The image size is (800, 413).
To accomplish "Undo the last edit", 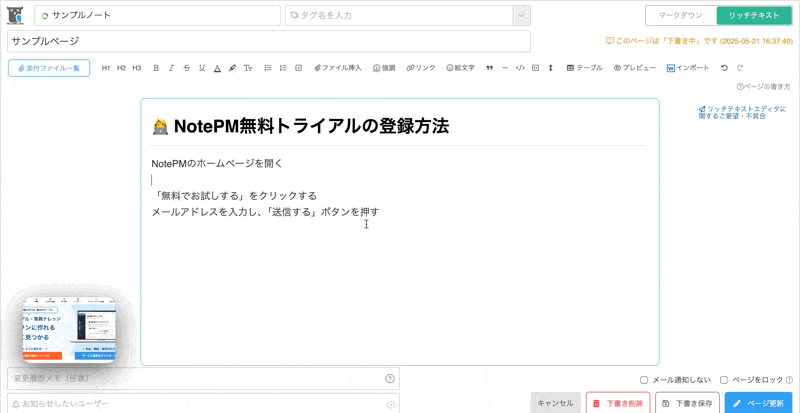I will point(724,68).
